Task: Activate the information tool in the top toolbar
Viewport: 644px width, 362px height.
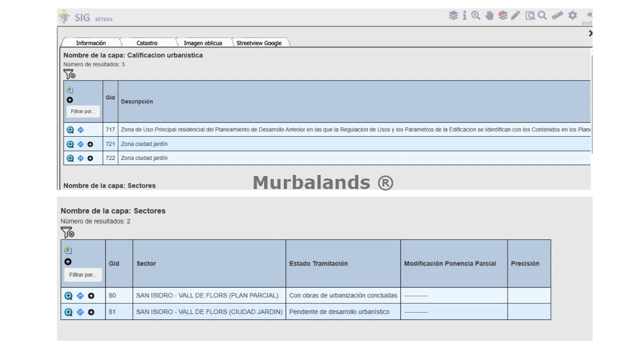Action: coord(464,16)
